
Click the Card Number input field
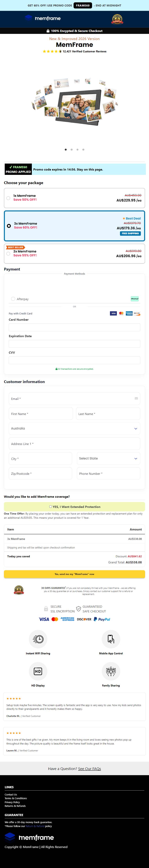click(x=74, y=327)
